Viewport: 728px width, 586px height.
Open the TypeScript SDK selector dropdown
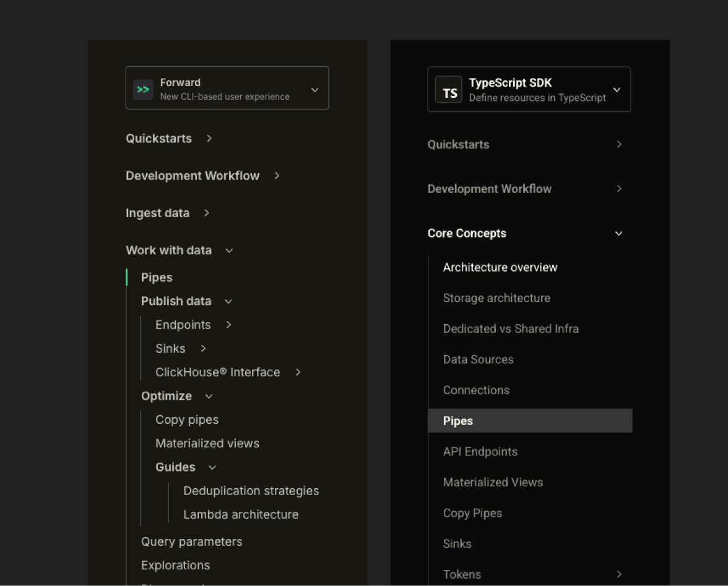click(529, 90)
